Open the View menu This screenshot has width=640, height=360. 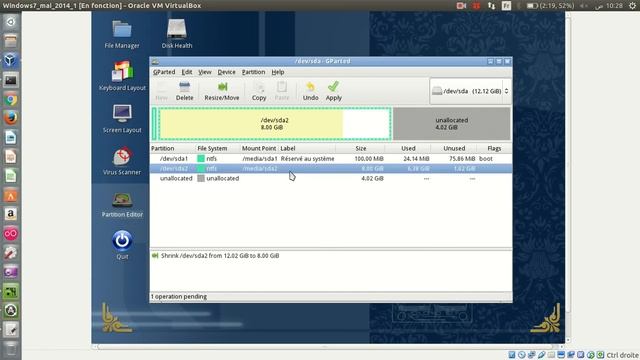pos(204,72)
